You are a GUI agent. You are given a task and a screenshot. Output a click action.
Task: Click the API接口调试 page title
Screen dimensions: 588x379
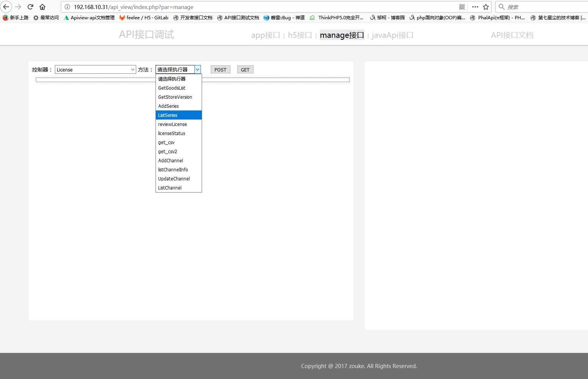pyautogui.click(x=146, y=34)
